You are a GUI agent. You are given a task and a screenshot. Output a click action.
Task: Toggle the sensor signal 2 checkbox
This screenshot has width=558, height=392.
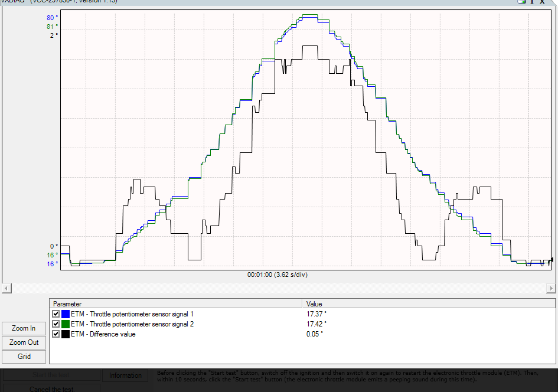pyautogui.click(x=56, y=324)
